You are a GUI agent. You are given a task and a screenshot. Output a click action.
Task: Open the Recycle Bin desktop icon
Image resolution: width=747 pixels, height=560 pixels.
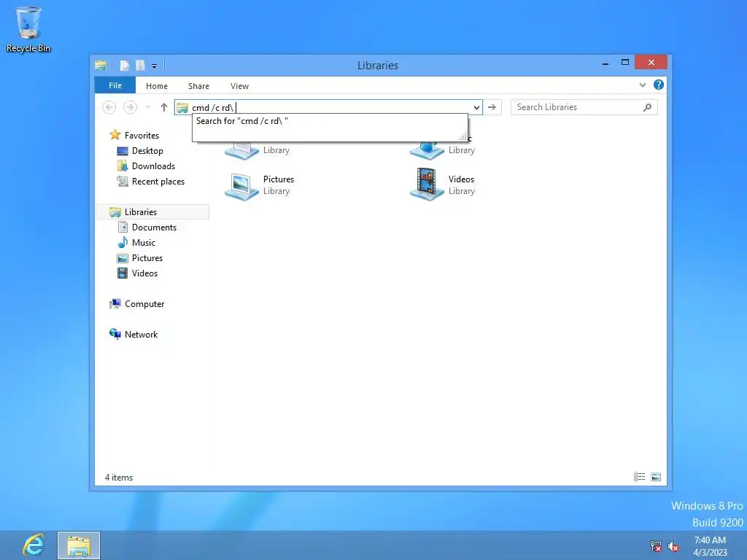point(28,29)
